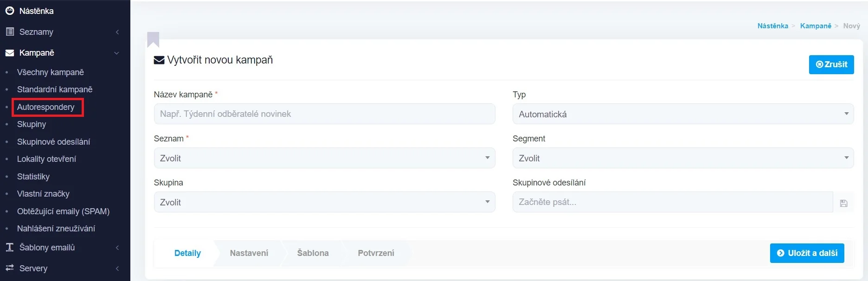Click the save icon beside Skupinové odesílání
Screen dimensions: 868x281
pos(843,203)
